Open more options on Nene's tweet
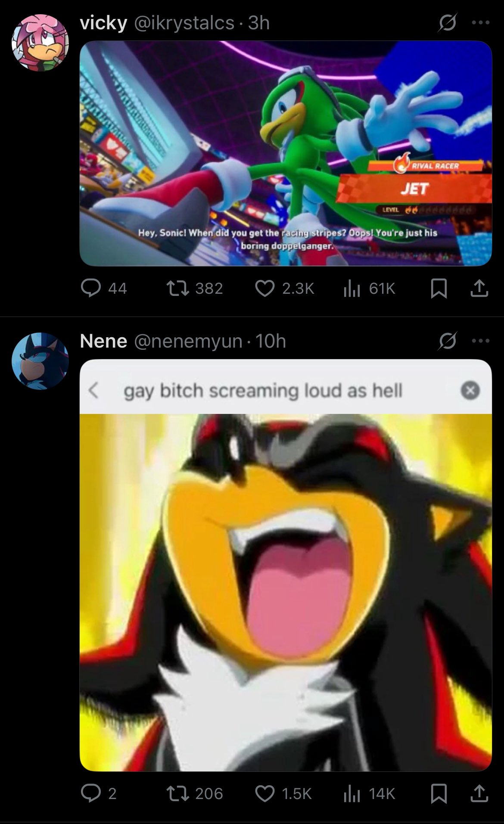The width and height of the screenshot is (504, 824). tap(481, 341)
